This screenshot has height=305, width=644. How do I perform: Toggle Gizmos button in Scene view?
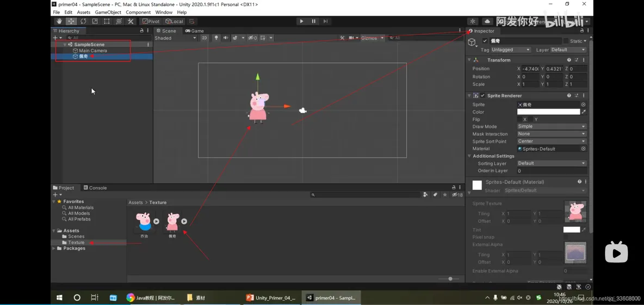369,38
